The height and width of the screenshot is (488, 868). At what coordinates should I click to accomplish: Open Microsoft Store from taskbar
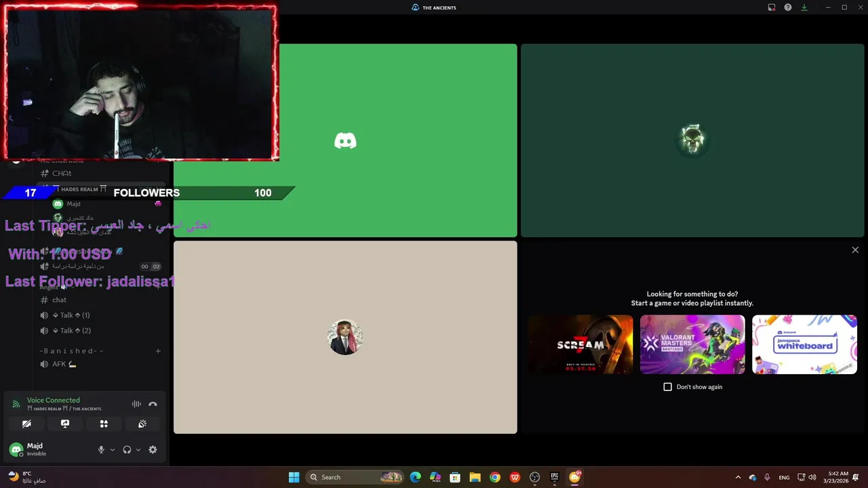[x=455, y=477]
